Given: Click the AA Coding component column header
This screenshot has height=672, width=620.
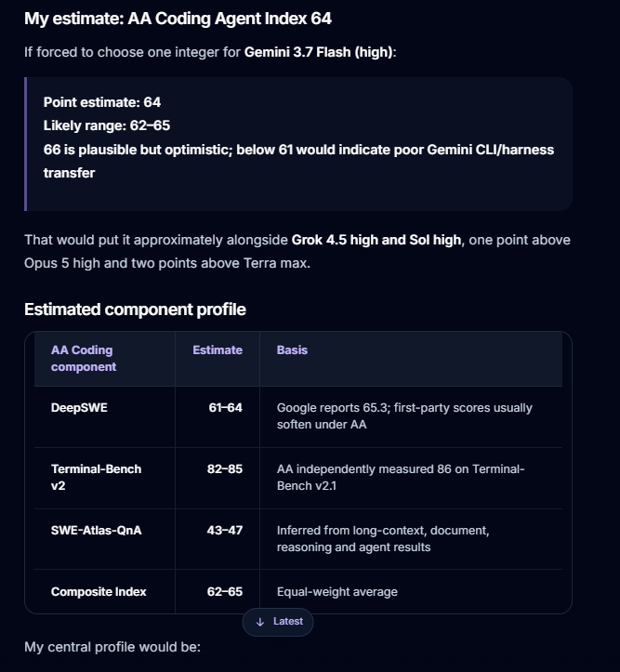Looking at the screenshot, I should click(84, 358).
